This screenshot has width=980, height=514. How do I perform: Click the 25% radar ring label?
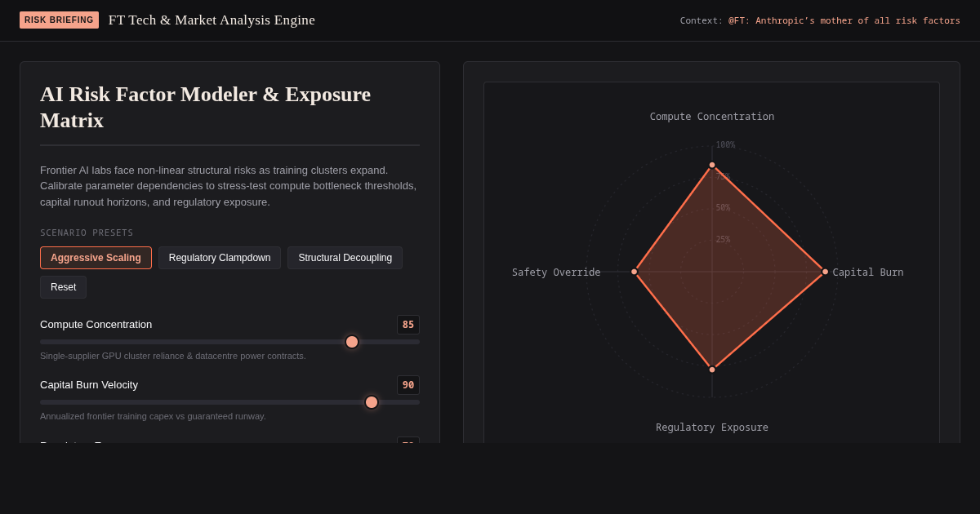pyautogui.click(x=723, y=240)
